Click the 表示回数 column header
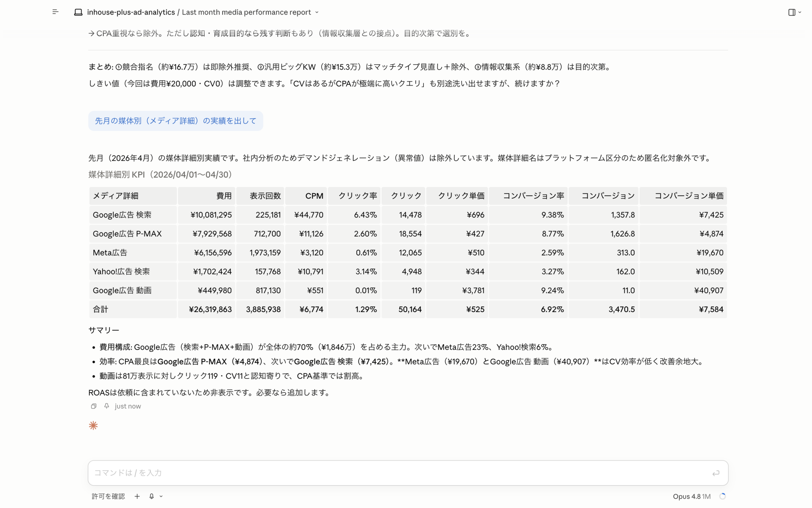Image resolution: width=812 pixels, height=508 pixels. coord(260,196)
